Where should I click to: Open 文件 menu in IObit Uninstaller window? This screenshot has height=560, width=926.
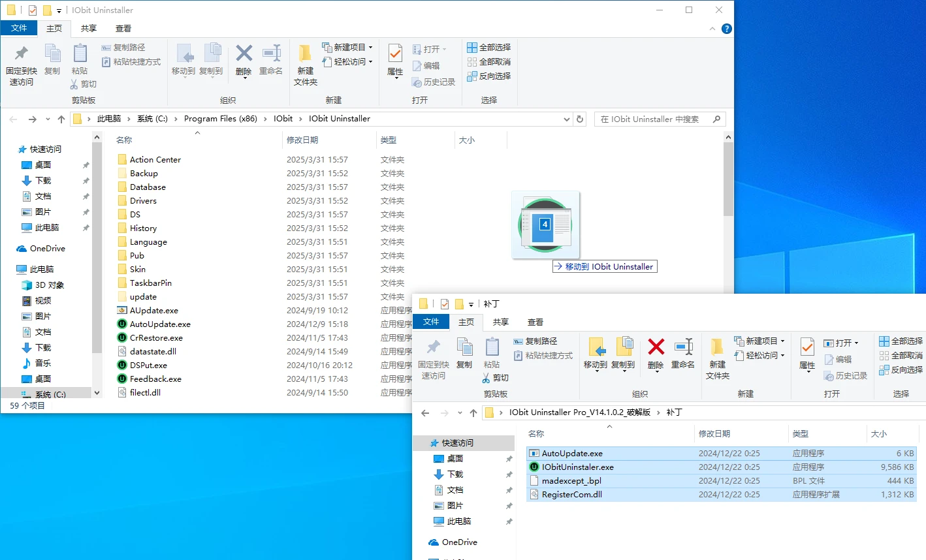(19, 28)
